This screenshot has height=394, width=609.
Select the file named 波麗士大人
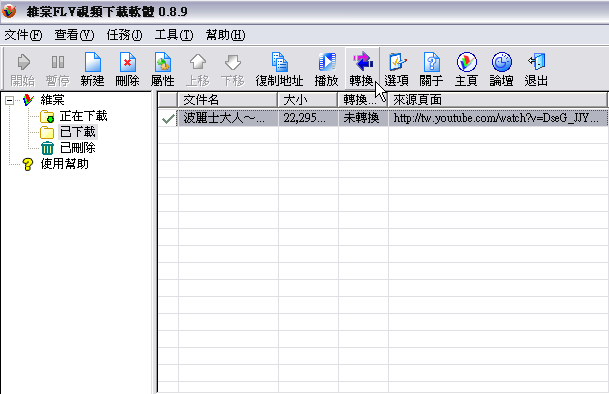point(228,118)
